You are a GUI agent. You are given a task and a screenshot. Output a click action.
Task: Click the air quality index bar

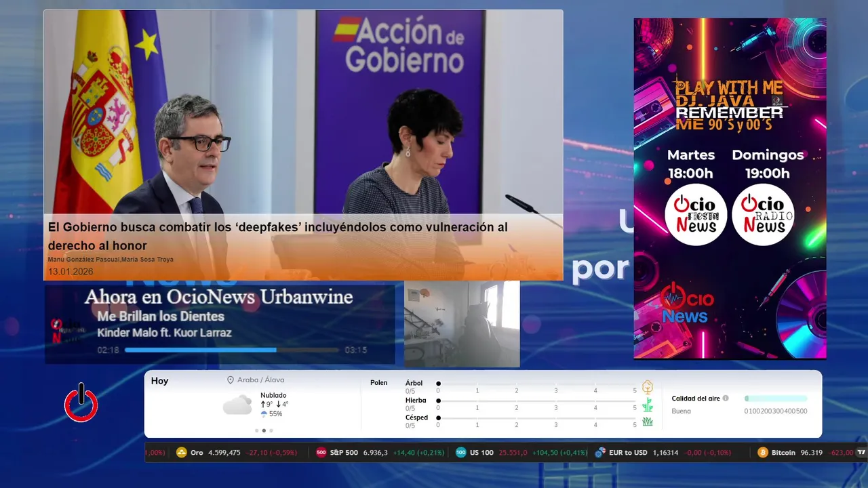[x=776, y=399]
